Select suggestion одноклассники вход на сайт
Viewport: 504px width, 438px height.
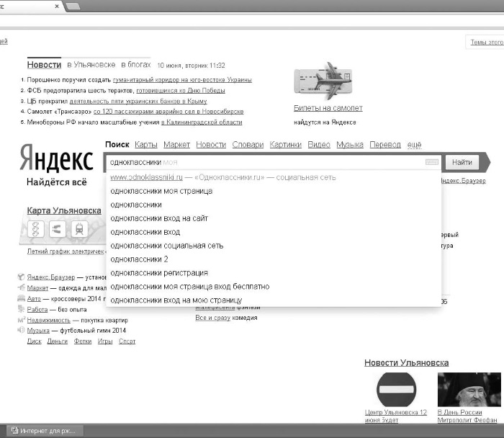coord(159,218)
